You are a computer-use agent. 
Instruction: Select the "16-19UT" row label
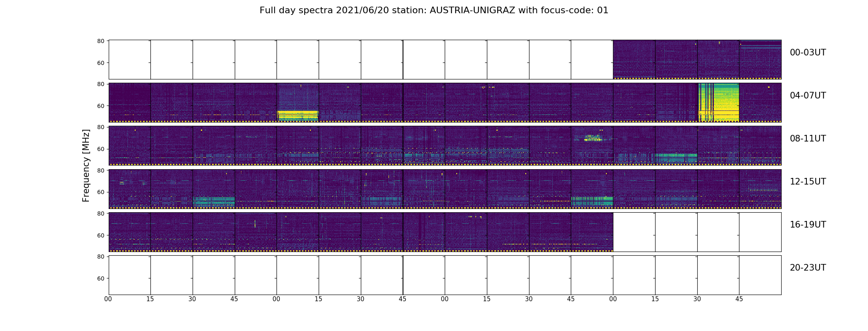click(808, 225)
